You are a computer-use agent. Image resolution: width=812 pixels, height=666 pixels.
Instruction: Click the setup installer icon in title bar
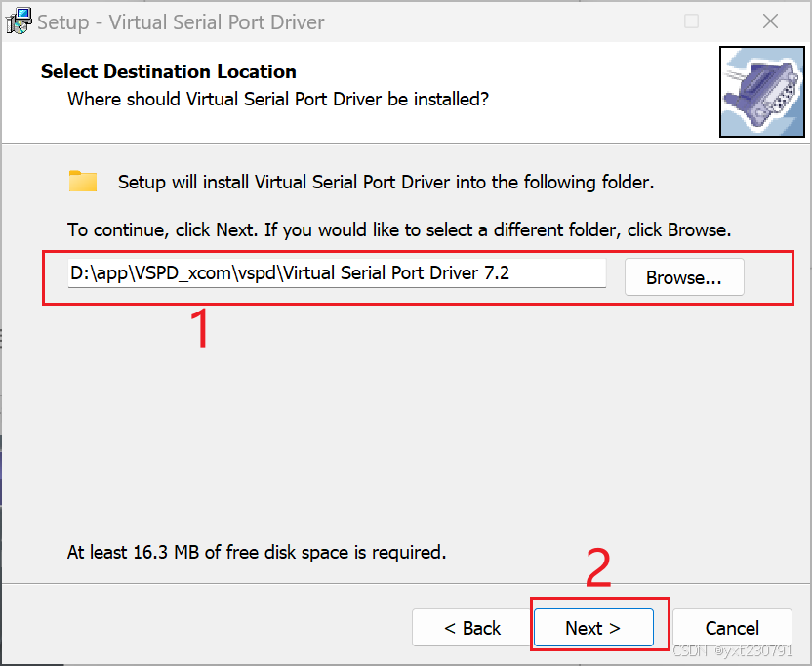click(x=19, y=21)
